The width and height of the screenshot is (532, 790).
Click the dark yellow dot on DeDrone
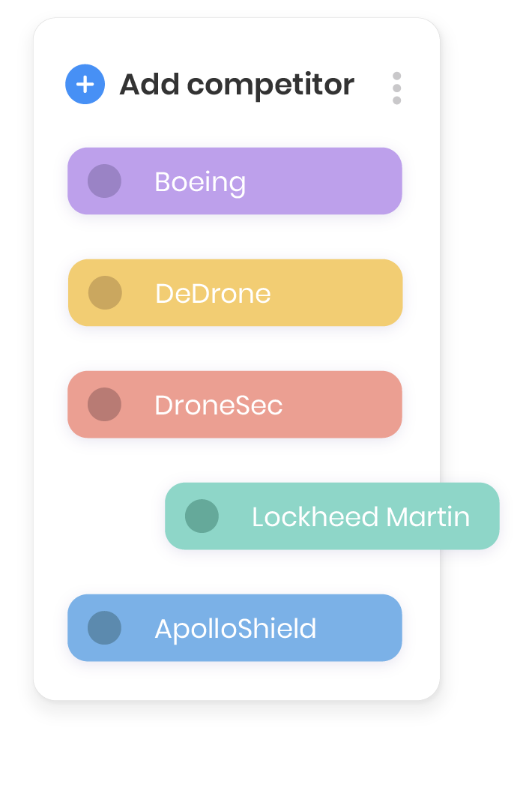click(104, 293)
